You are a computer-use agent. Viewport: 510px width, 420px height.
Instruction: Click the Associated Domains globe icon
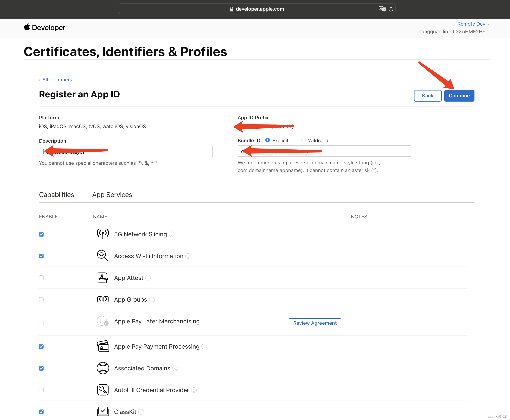[x=103, y=368]
